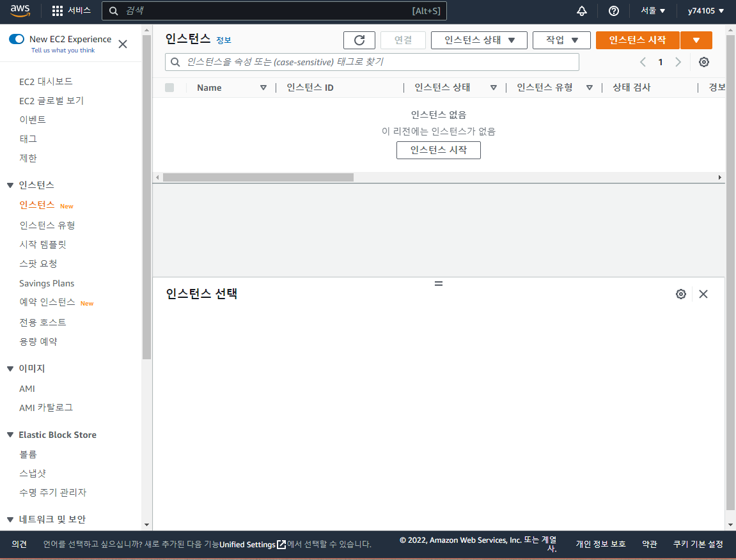Collapse the 이미지 sidebar section
Screen dimensions: 736x560
pos(10,369)
